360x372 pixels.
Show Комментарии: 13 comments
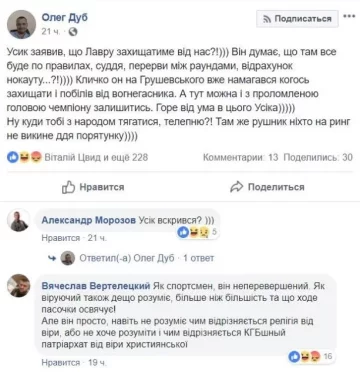click(x=240, y=157)
